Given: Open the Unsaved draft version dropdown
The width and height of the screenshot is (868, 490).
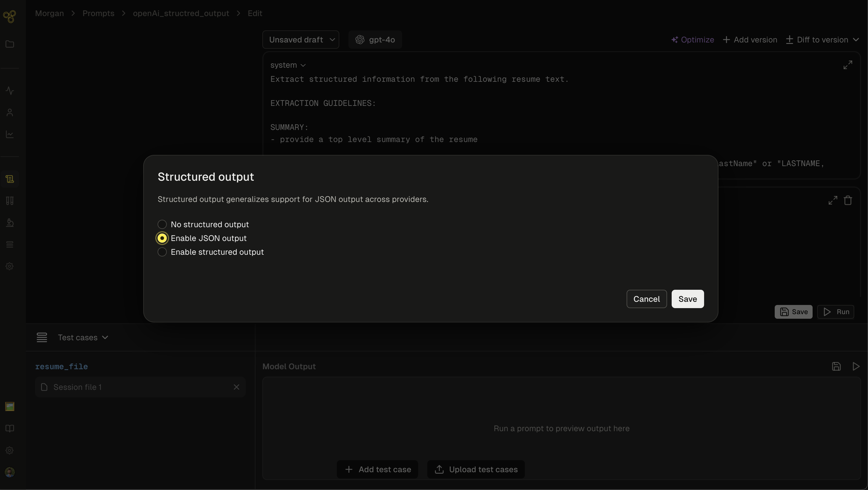Looking at the screenshot, I should 301,40.
